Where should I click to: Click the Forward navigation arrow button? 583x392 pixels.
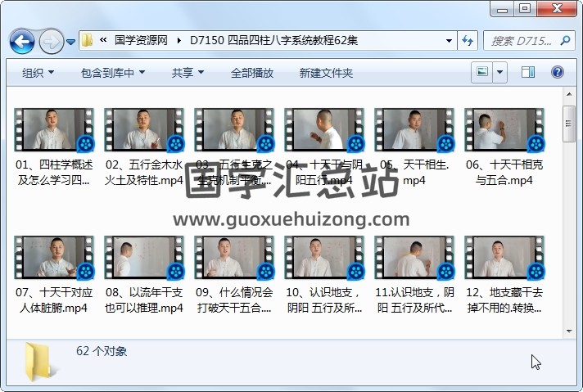tap(51, 40)
